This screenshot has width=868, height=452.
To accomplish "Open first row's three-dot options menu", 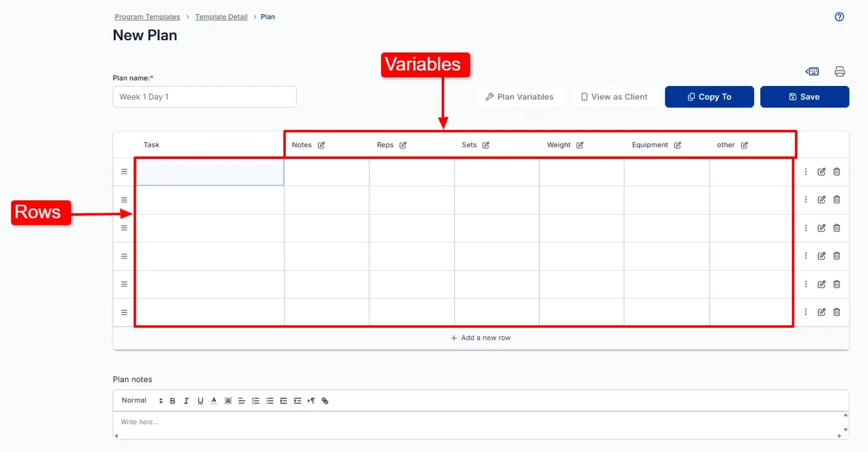I will tap(806, 172).
